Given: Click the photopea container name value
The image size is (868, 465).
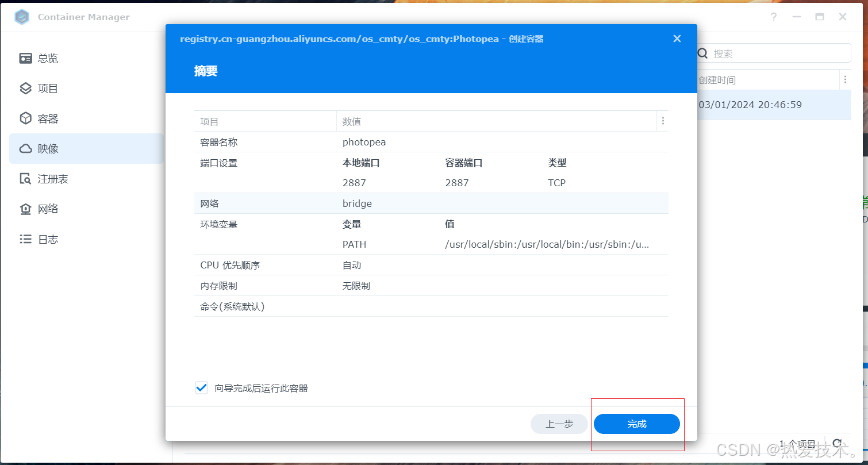Looking at the screenshot, I should (x=364, y=142).
